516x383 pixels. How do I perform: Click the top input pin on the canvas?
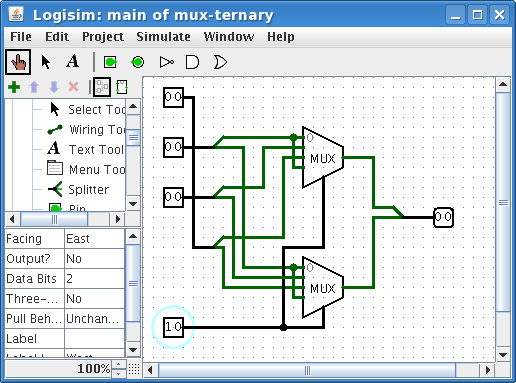point(173,97)
